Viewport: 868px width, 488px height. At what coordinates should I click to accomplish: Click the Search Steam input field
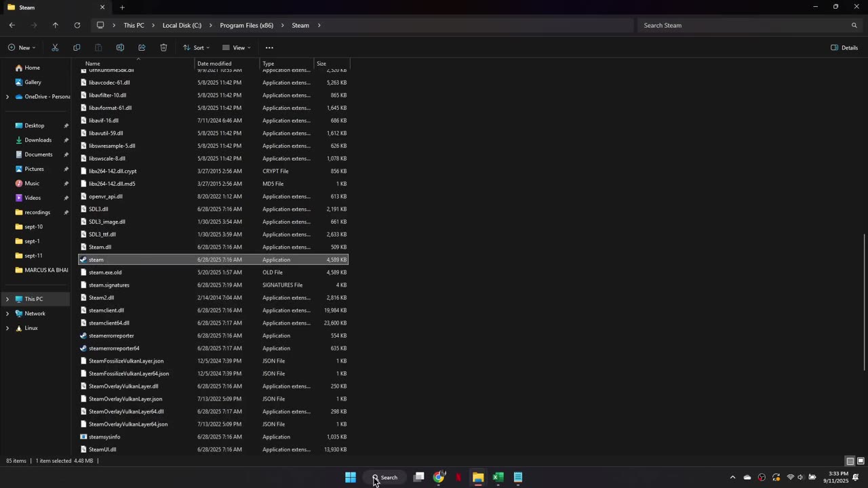pos(743,25)
